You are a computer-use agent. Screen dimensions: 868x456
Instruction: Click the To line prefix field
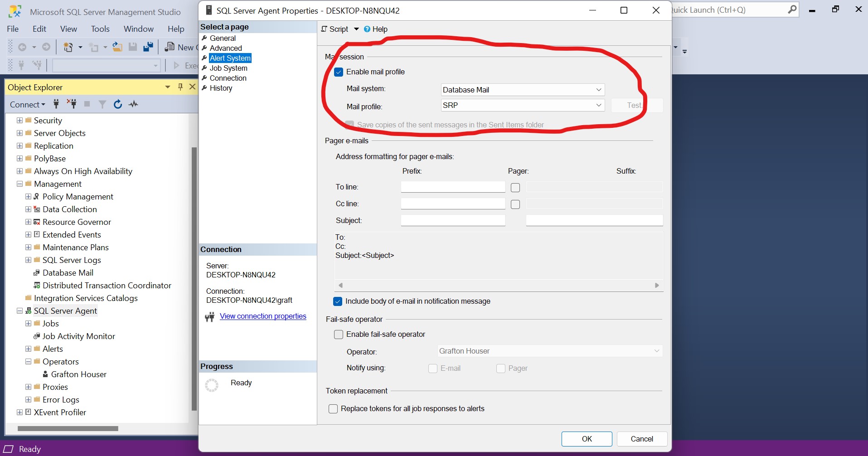[x=453, y=187]
